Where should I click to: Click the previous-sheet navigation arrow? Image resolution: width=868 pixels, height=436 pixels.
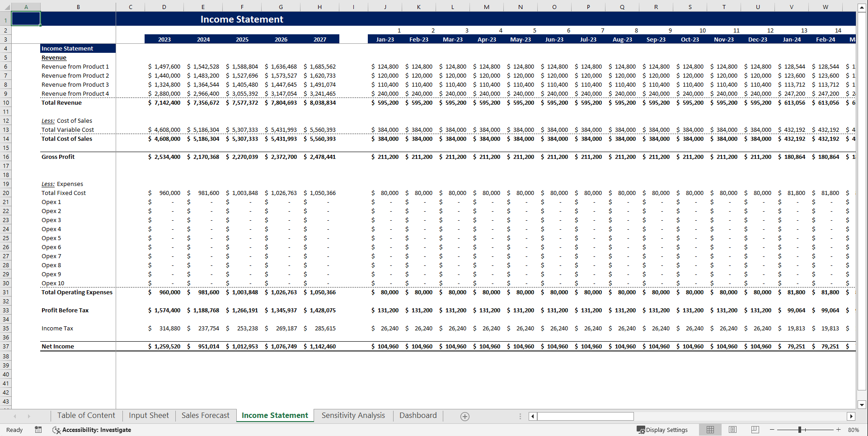point(15,416)
